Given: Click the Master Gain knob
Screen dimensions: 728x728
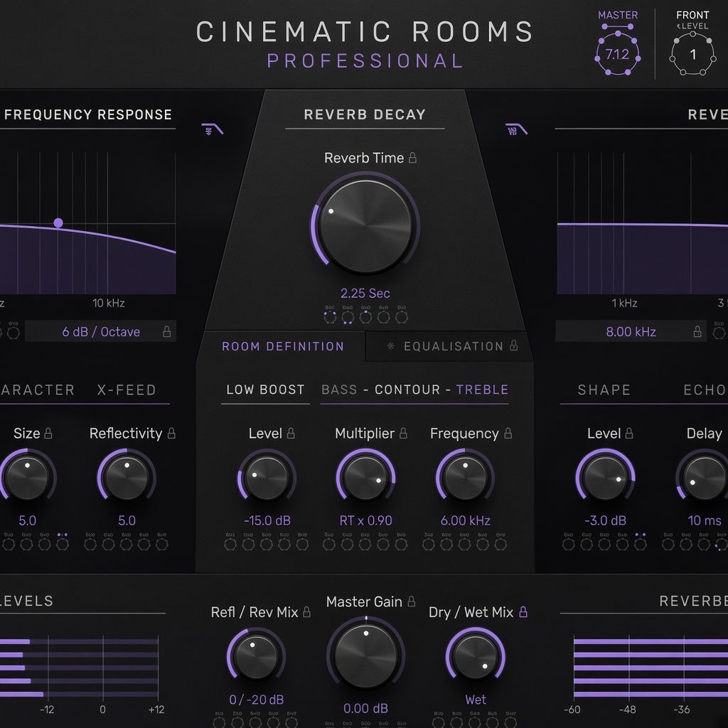Looking at the screenshot, I should (x=366, y=655).
